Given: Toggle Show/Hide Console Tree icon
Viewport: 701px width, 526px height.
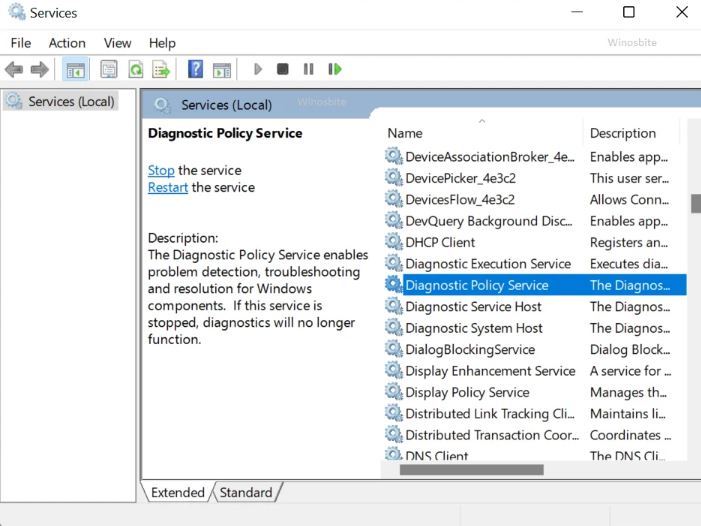Looking at the screenshot, I should tap(75, 70).
